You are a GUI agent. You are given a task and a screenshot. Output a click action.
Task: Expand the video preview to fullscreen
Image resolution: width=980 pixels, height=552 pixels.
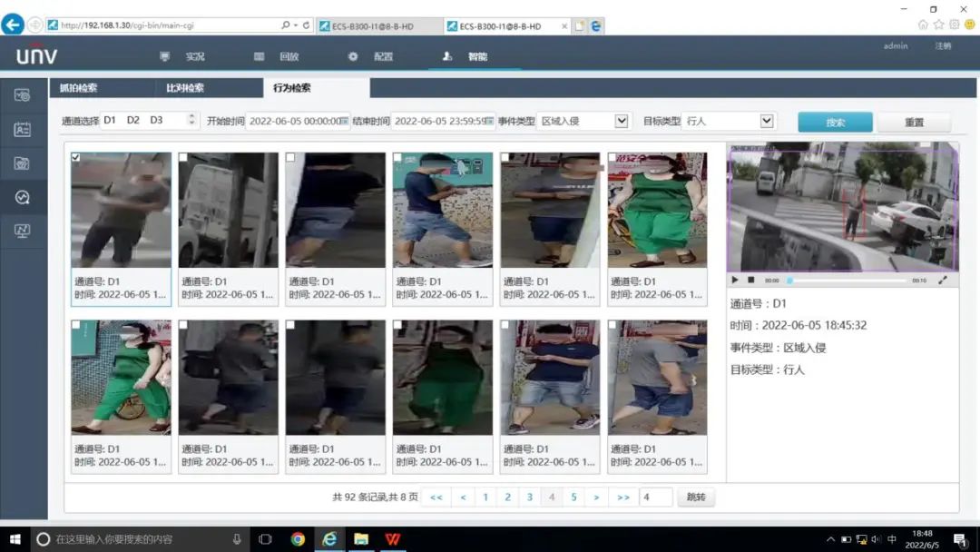[942, 281]
